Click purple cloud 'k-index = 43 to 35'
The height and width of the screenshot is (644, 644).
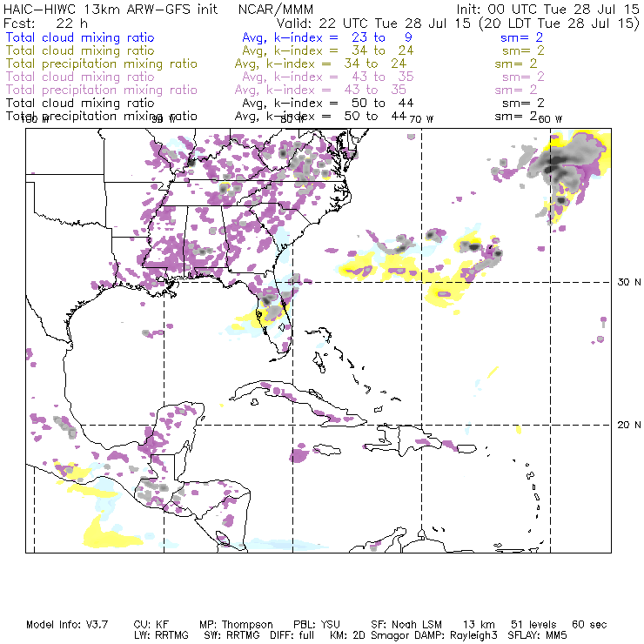coord(344,77)
